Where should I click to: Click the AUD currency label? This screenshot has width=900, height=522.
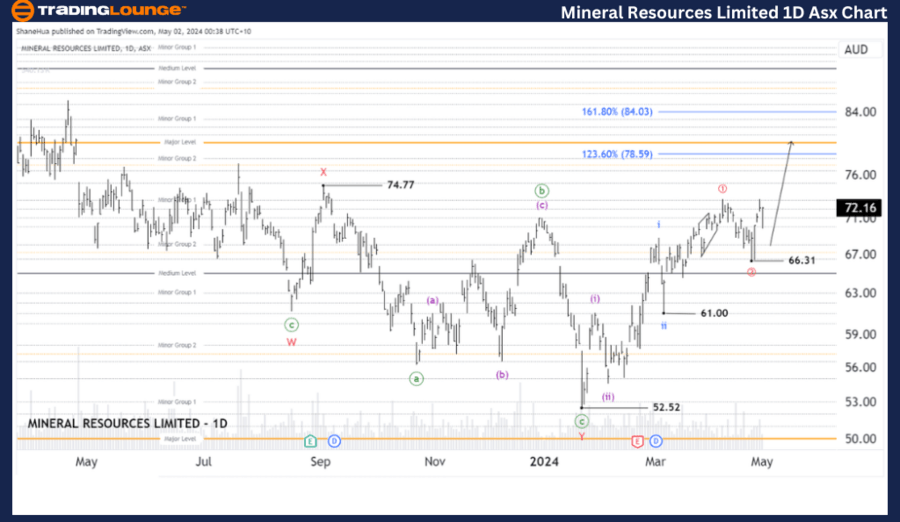point(856,49)
